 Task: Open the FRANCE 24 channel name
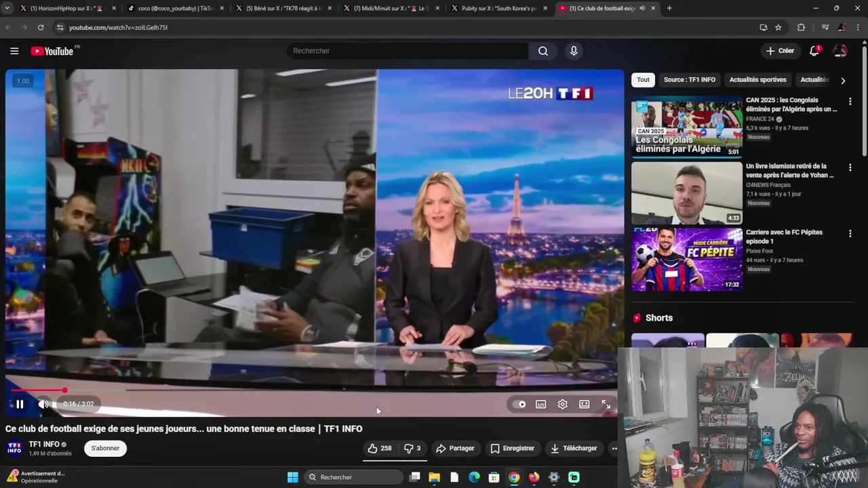(x=759, y=119)
